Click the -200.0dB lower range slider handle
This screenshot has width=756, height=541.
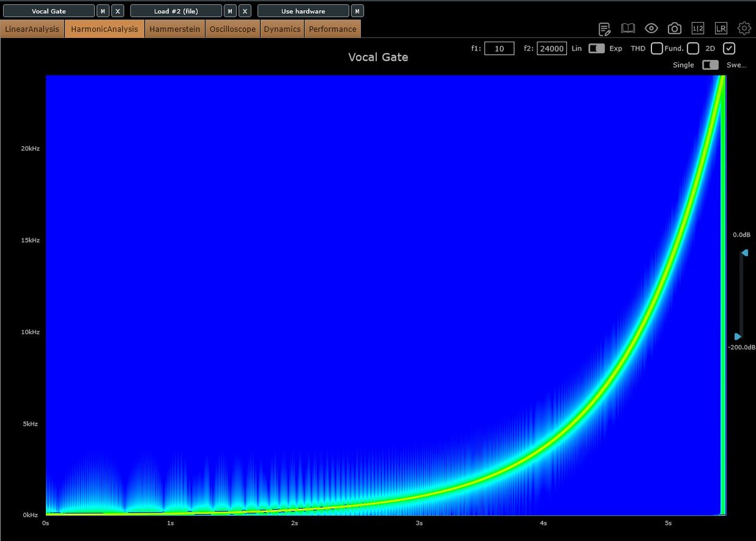pyautogui.click(x=738, y=337)
